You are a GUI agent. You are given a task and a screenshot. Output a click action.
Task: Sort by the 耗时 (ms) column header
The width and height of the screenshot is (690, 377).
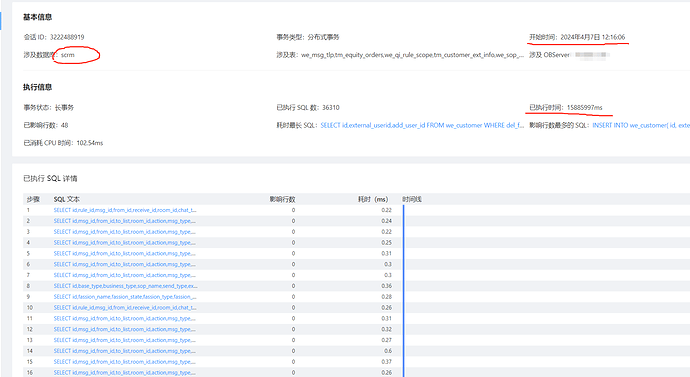coord(373,199)
